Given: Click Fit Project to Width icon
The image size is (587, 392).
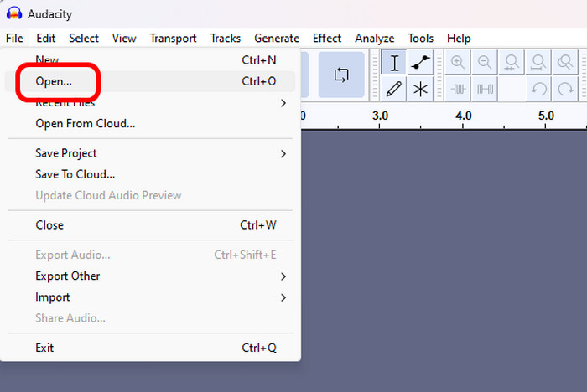Looking at the screenshot, I should click(538, 62).
